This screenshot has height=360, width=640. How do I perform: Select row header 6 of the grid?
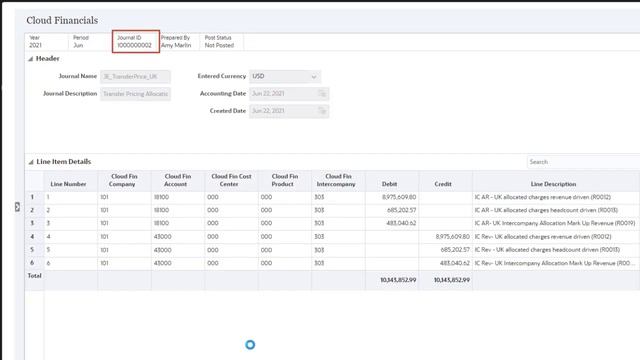pos(34,263)
